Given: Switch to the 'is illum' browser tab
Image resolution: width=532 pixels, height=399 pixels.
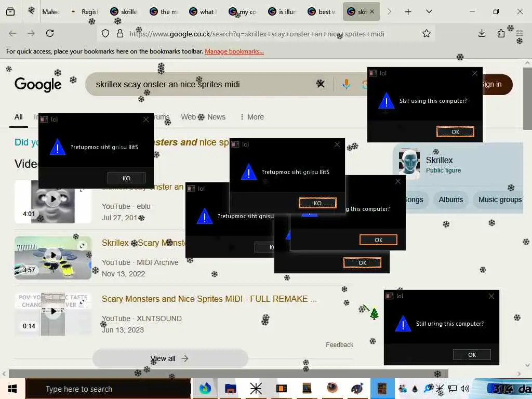Looking at the screenshot, I should (x=282, y=12).
